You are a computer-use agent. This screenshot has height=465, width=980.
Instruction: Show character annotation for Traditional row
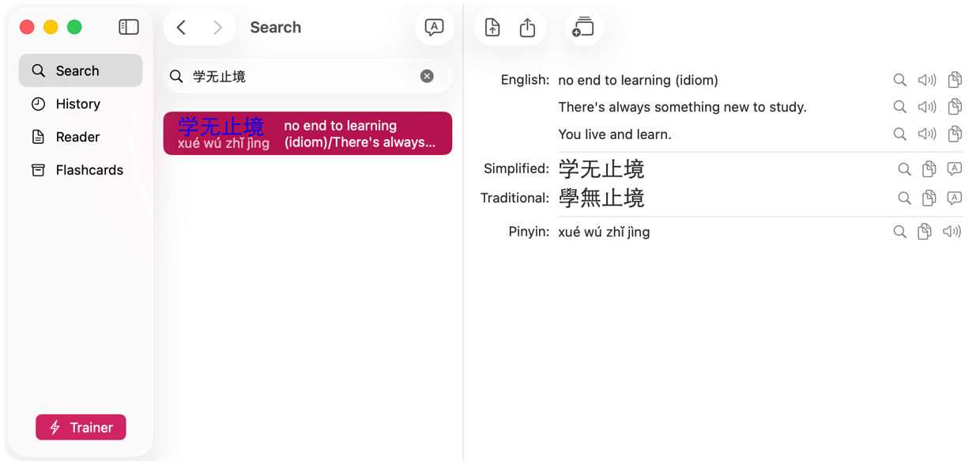pos(955,198)
